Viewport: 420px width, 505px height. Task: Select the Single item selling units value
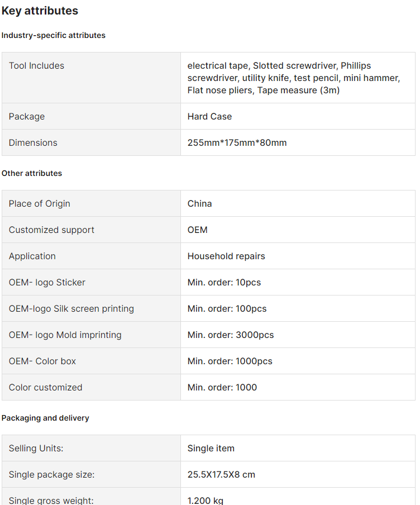point(211,449)
